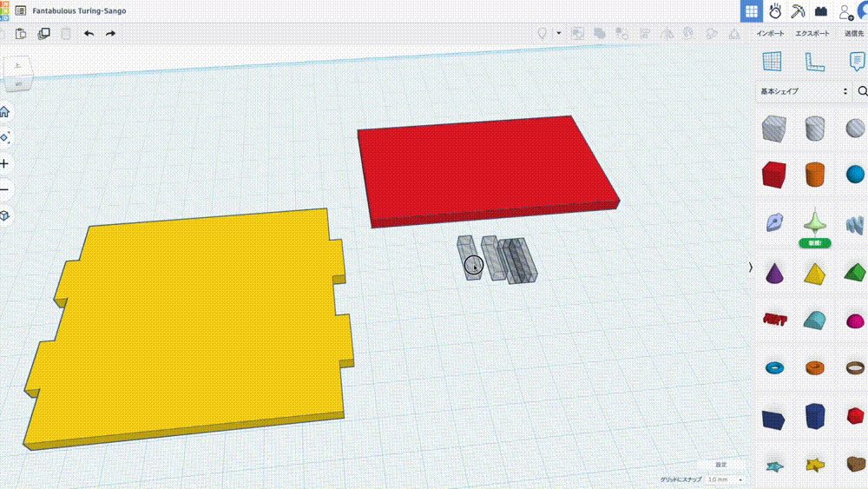Open the pickaxe Minecraft blocks view
868x489 pixels.
798,11
